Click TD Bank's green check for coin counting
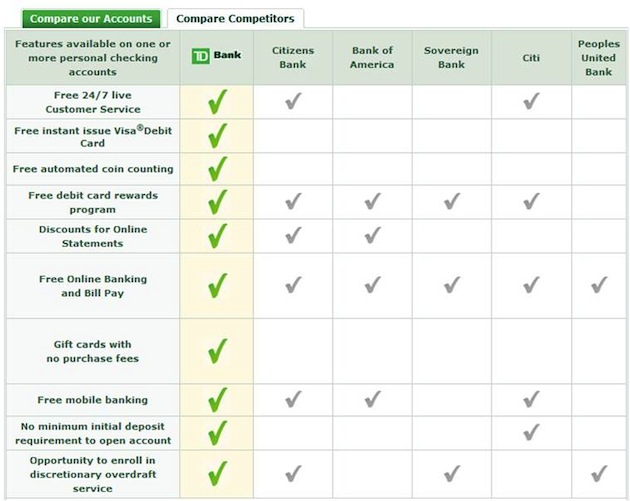The image size is (630, 501). pos(217,169)
